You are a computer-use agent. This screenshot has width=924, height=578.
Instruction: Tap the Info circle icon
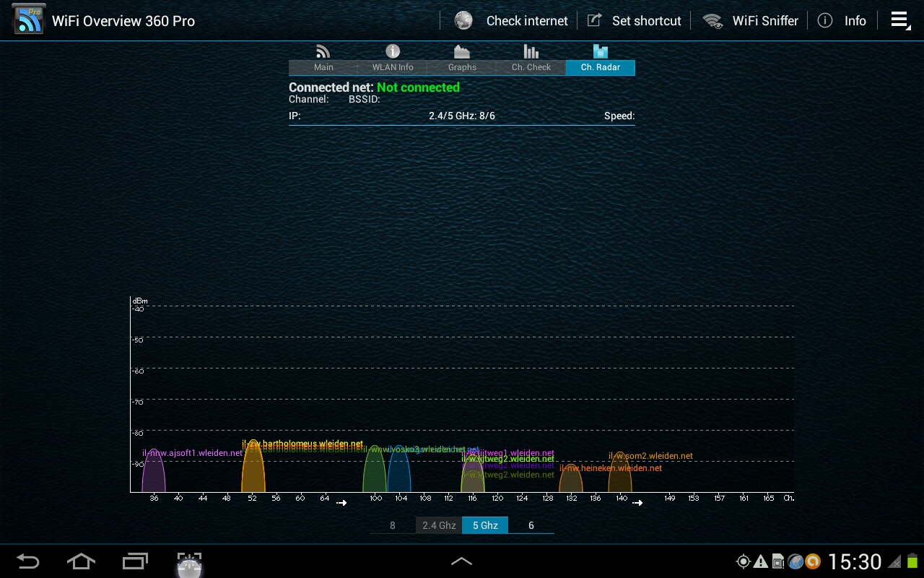point(825,20)
